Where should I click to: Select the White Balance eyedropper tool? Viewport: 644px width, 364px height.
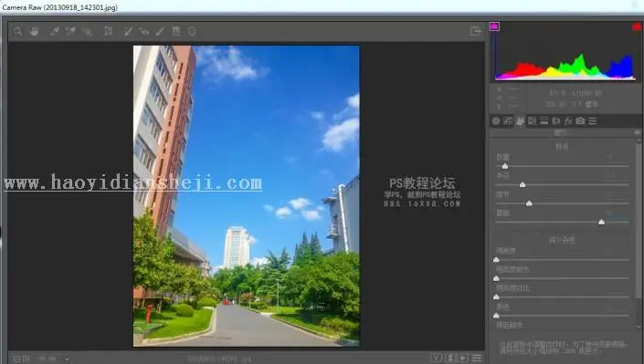pos(55,31)
